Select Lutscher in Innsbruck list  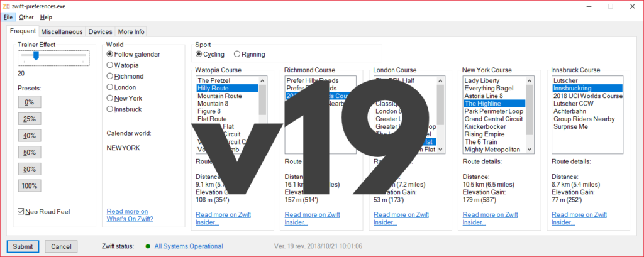click(587, 80)
